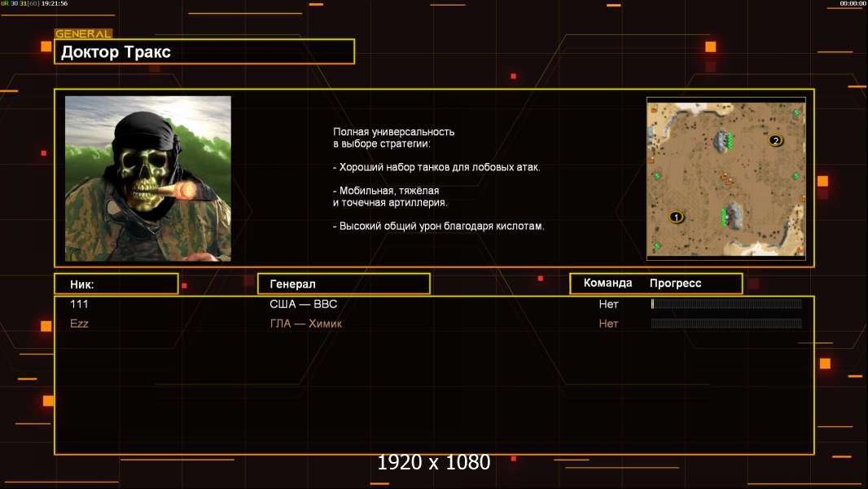The width and height of the screenshot is (868, 489).
Task: Select start position marker 1 on map
Action: point(676,217)
